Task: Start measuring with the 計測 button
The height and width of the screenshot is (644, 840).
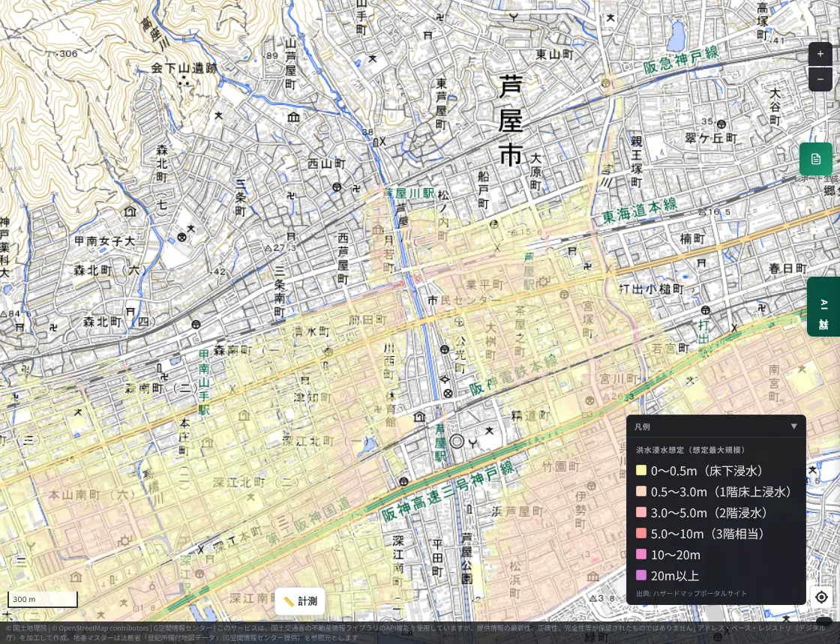Action: pyautogui.click(x=300, y=601)
